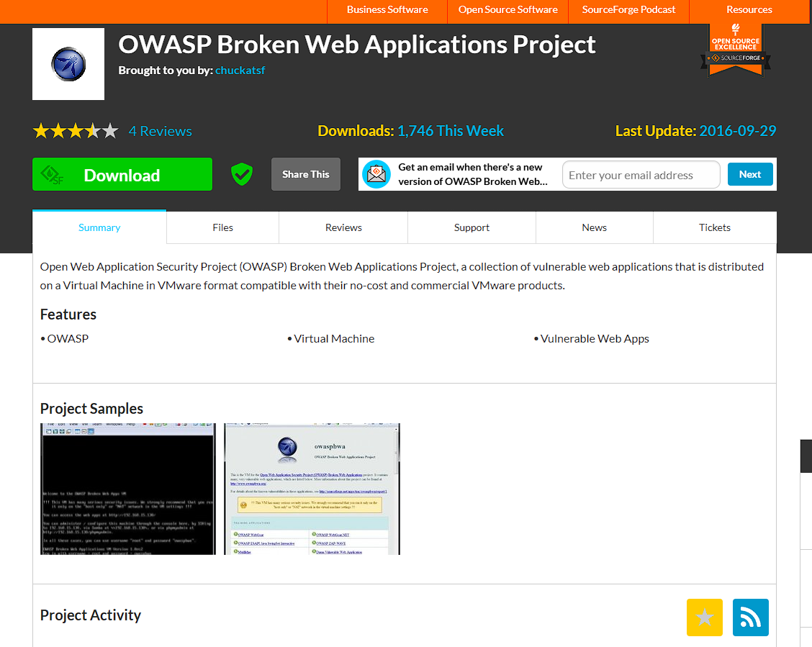Open the blue RSS feed icon

(x=750, y=617)
